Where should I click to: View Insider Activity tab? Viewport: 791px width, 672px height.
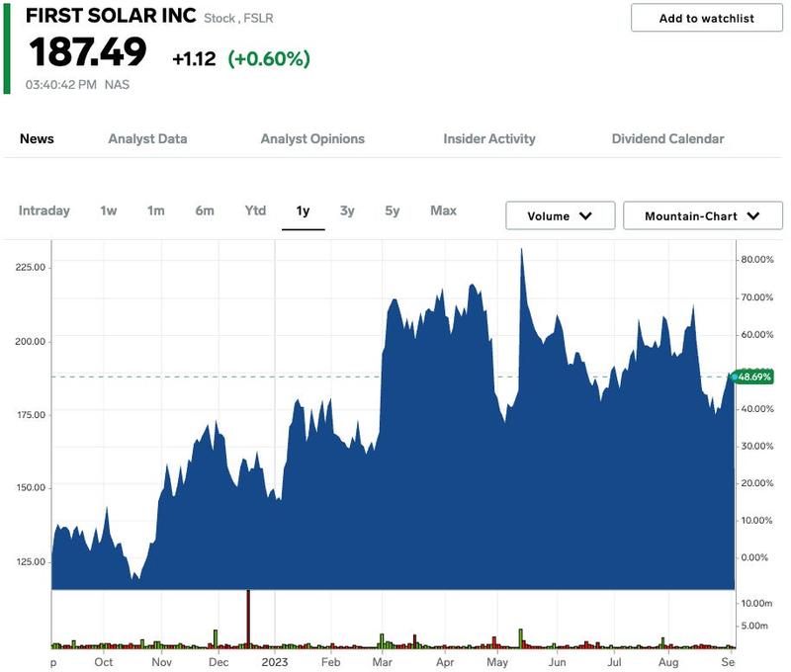tap(489, 138)
